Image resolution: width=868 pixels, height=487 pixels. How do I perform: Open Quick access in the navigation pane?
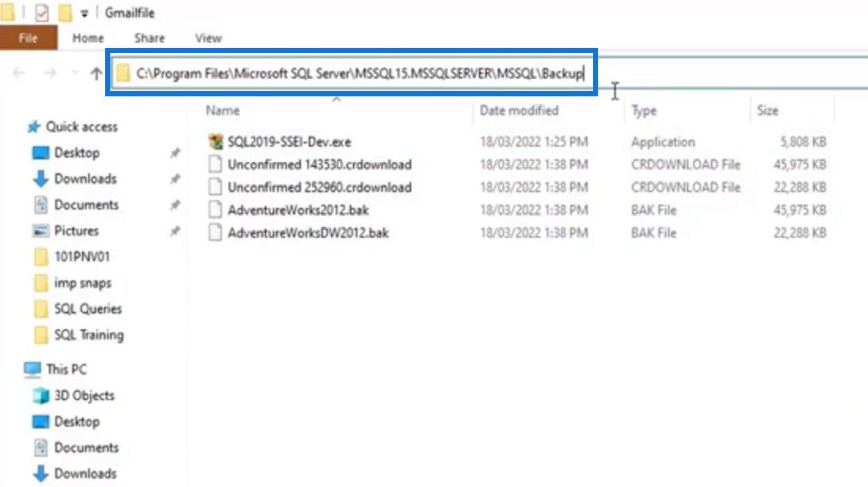click(73, 126)
